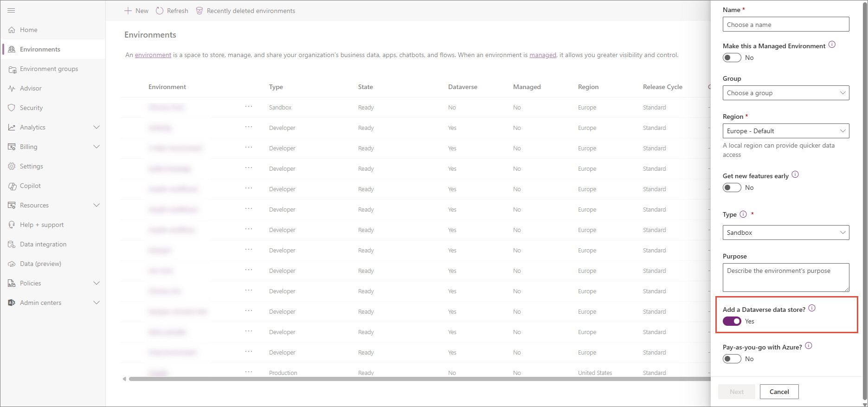Screen dimensions: 868x407
Task: Enable Pay-as-you-go with Azure switch
Action: click(x=732, y=359)
